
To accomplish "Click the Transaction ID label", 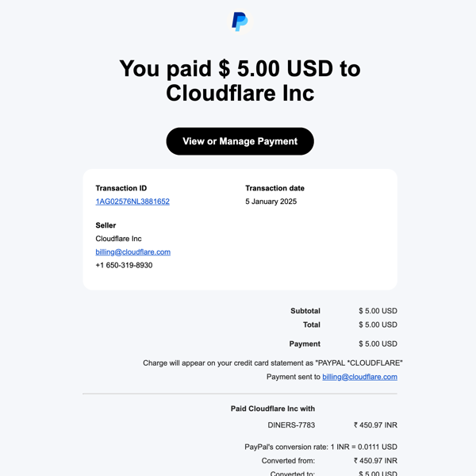I will (121, 188).
